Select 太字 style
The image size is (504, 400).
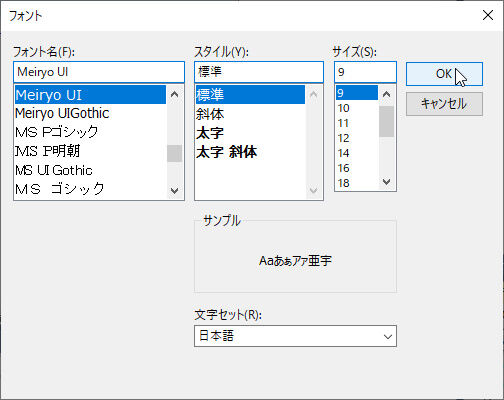[x=250, y=133]
